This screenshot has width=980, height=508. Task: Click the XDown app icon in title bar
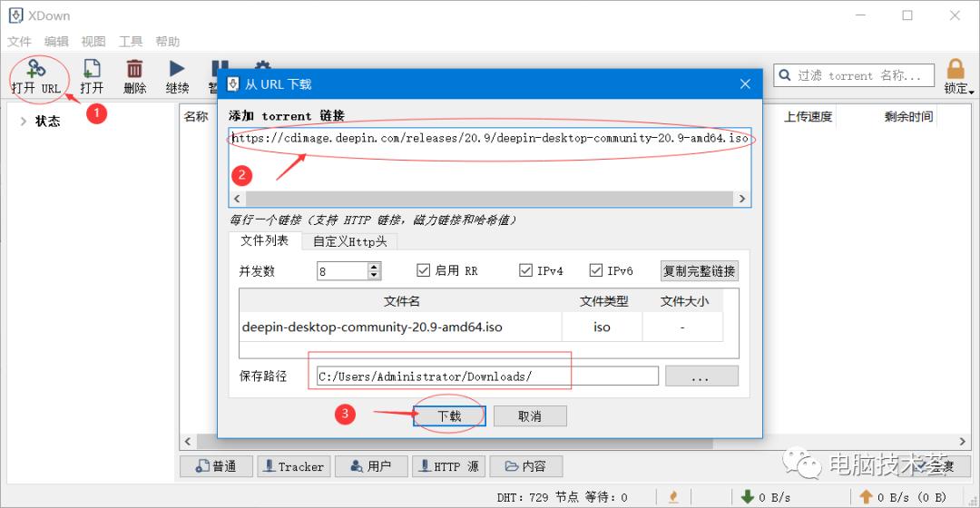(15, 15)
